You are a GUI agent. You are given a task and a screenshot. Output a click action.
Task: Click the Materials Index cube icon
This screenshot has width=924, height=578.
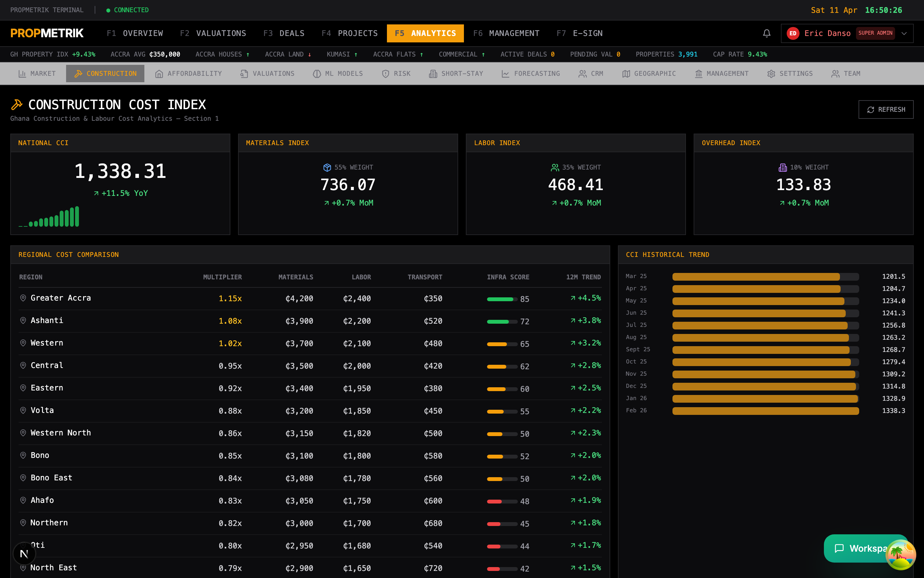(327, 167)
